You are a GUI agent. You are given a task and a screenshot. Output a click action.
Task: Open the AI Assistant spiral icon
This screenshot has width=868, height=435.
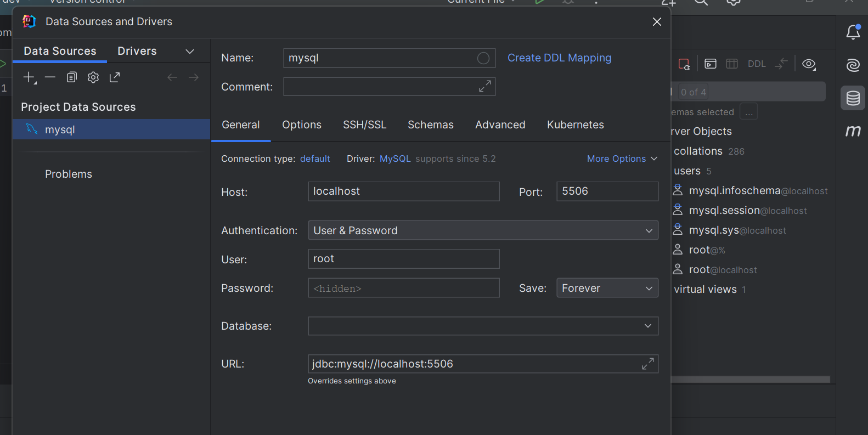click(x=853, y=65)
